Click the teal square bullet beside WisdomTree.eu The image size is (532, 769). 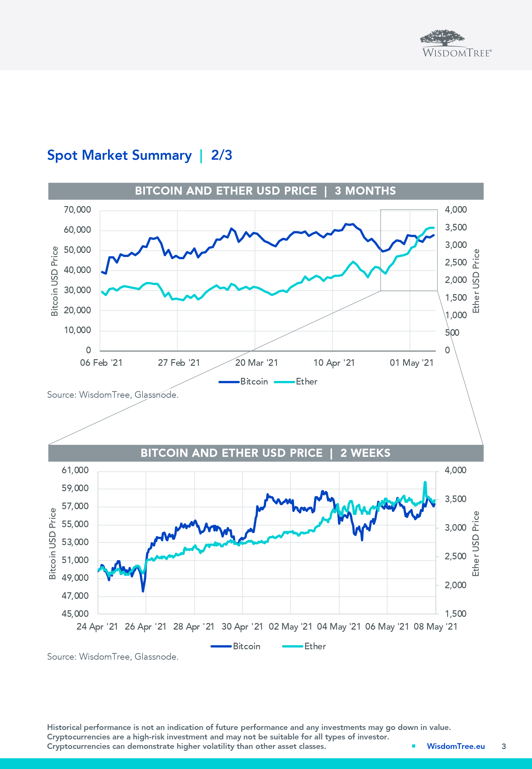[x=413, y=746]
